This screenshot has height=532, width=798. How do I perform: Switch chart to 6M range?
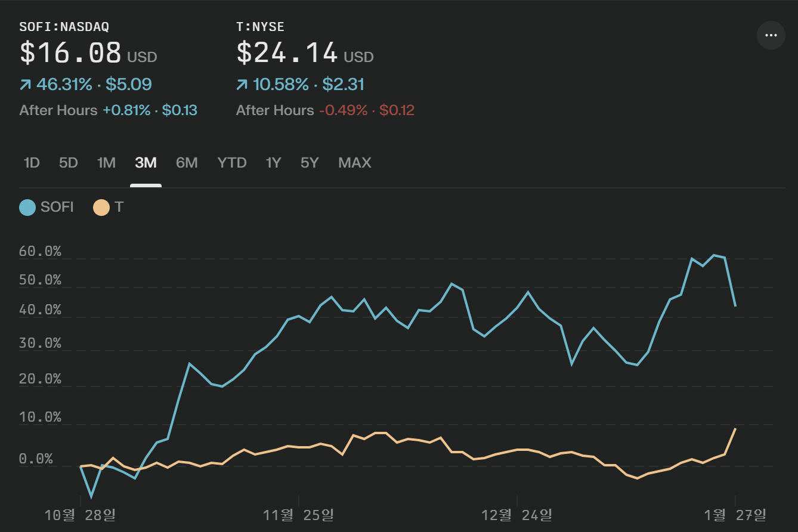pyautogui.click(x=187, y=163)
